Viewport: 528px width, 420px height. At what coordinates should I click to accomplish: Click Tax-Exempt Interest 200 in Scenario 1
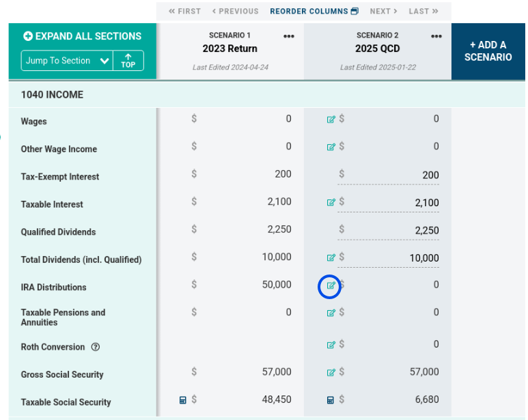click(x=283, y=174)
